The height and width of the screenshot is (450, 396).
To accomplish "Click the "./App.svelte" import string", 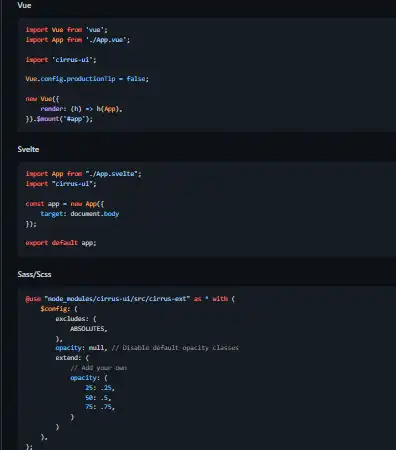I will [112, 174].
